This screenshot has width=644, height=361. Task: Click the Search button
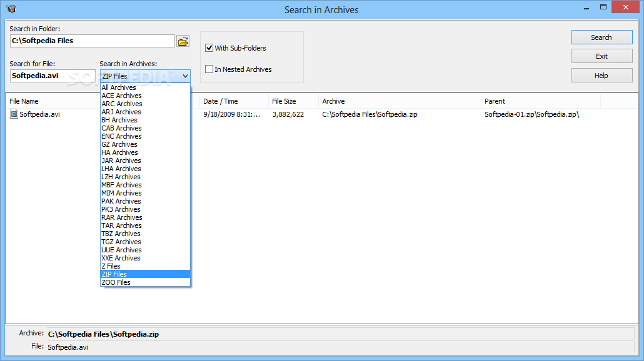coord(601,37)
